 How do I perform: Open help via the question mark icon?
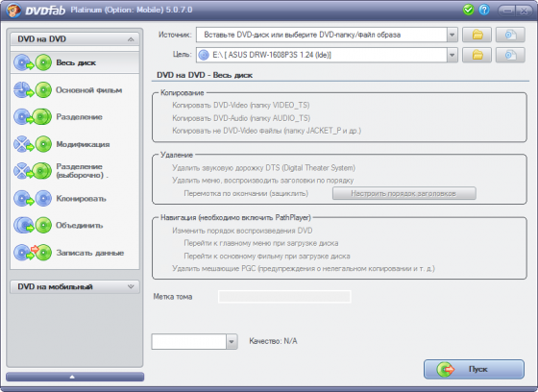(x=484, y=10)
